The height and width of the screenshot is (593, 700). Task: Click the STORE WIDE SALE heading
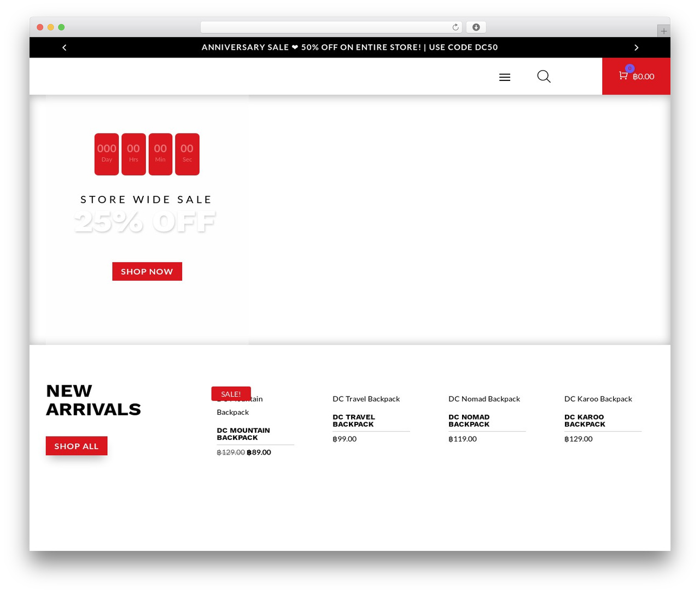coord(146,200)
